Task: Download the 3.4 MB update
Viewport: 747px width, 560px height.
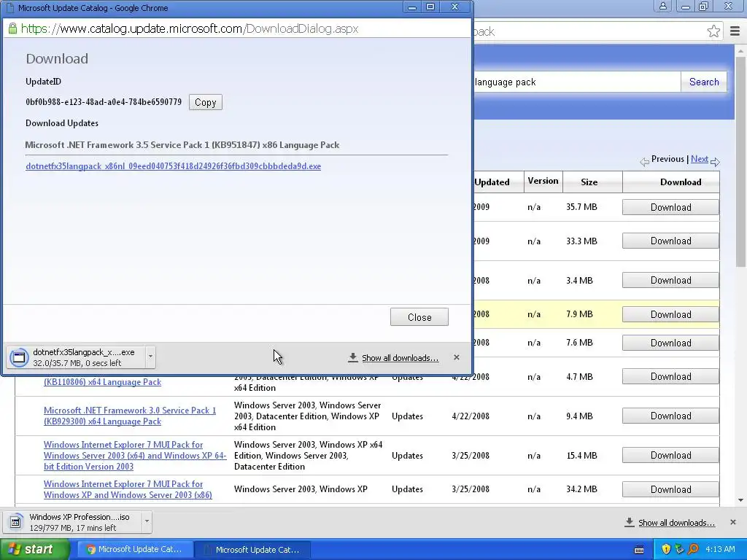Action: (671, 281)
